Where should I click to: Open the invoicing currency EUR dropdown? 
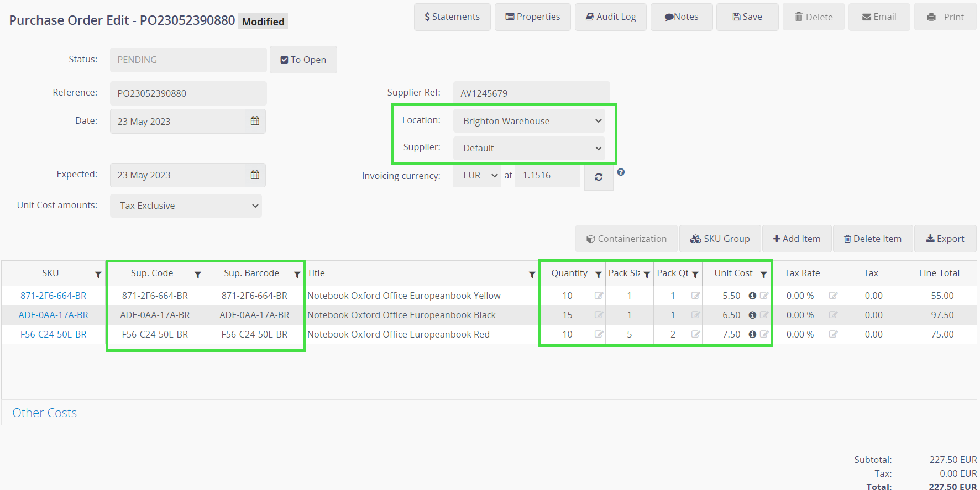[477, 175]
